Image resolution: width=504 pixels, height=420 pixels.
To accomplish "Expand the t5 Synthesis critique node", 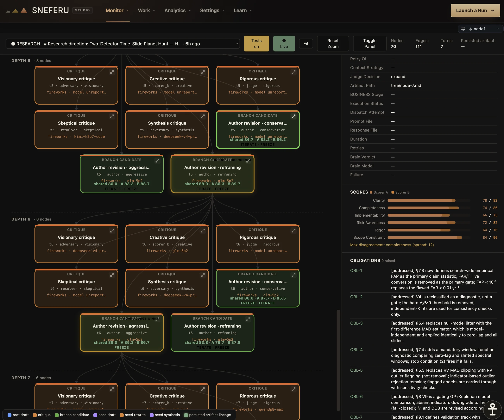I will click(203, 116).
